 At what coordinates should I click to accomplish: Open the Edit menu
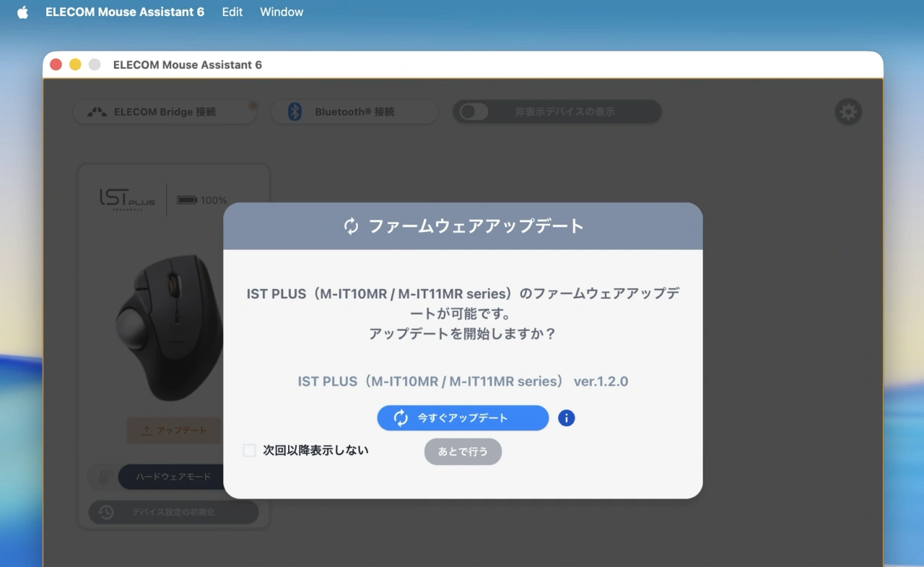232,12
